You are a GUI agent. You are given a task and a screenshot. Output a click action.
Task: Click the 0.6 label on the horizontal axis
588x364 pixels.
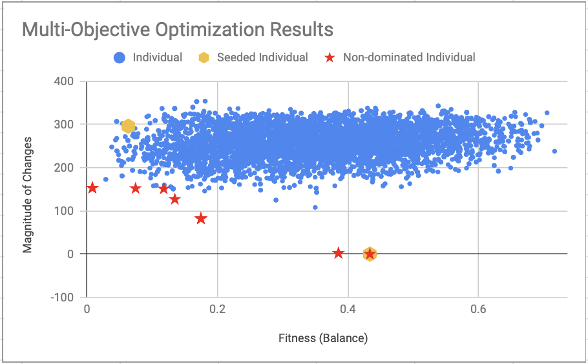coord(478,307)
